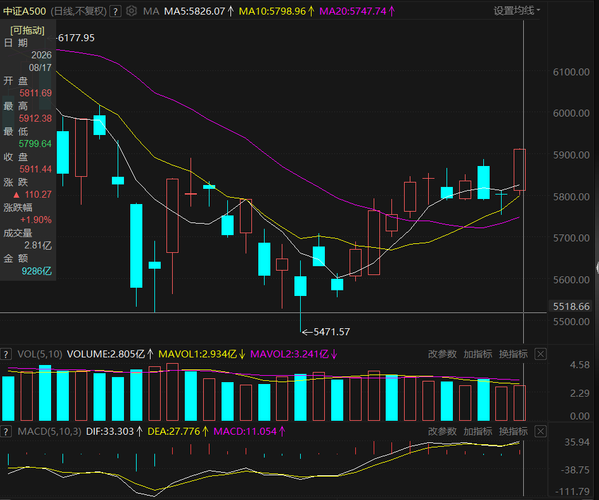Click 加指标 in the MACD panel

[478, 432]
